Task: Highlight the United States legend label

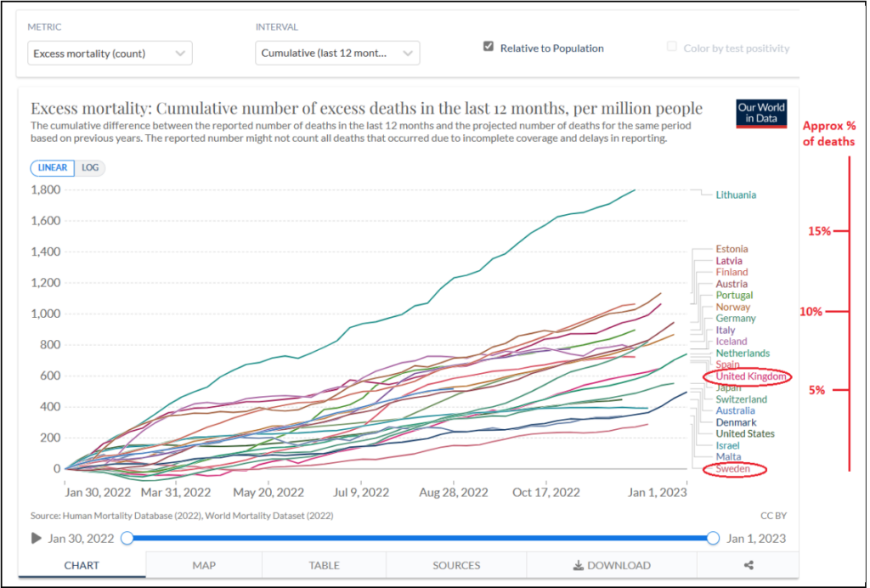Action: [x=745, y=434]
